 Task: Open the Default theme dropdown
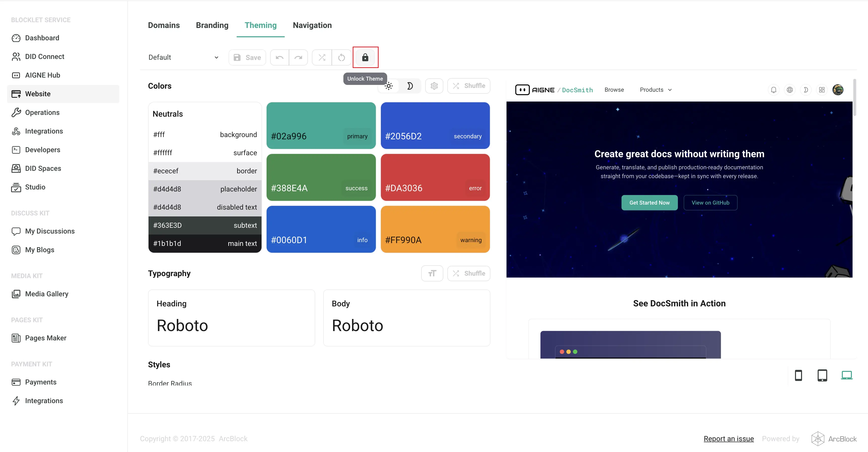pyautogui.click(x=183, y=57)
